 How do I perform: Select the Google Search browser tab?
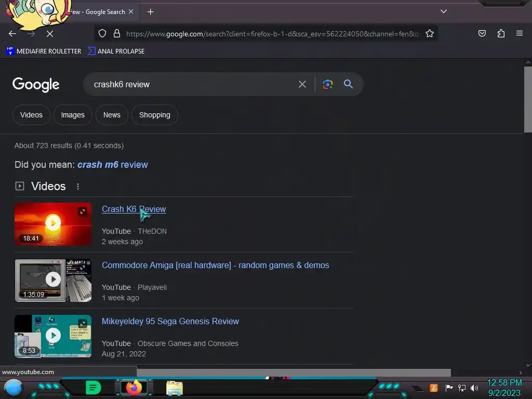98,12
